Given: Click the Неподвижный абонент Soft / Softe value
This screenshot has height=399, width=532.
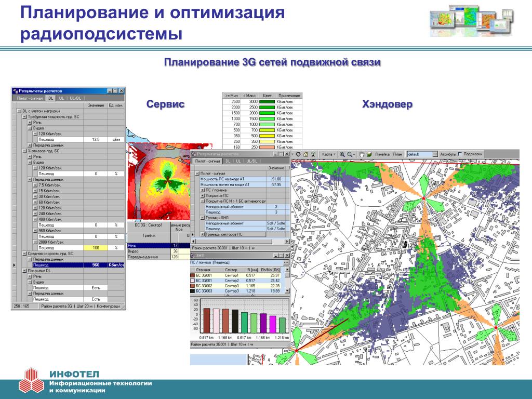Looking at the screenshot, I should pyautogui.click(x=275, y=223).
